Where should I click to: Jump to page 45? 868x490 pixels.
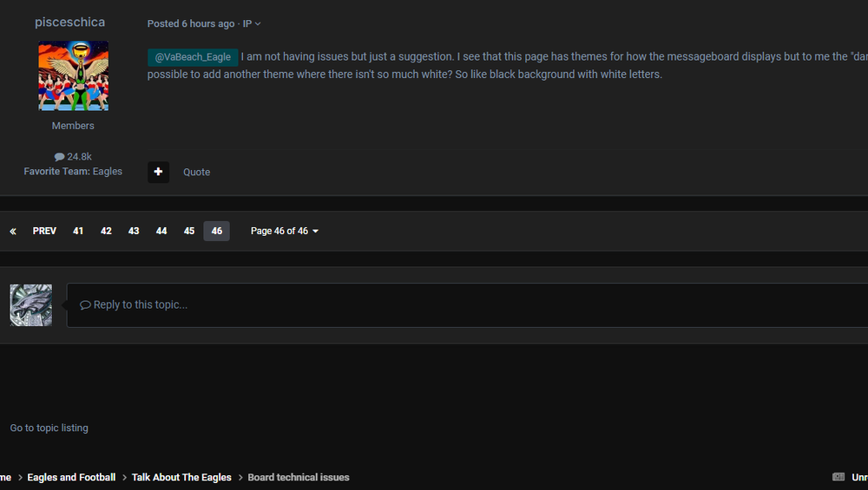(x=189, y=232)
